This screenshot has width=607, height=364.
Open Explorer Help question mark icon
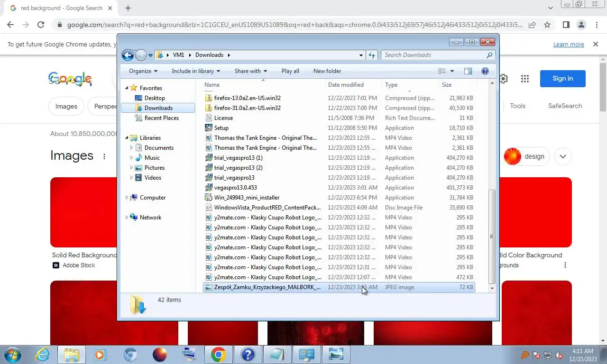click(x=485, y=71)
